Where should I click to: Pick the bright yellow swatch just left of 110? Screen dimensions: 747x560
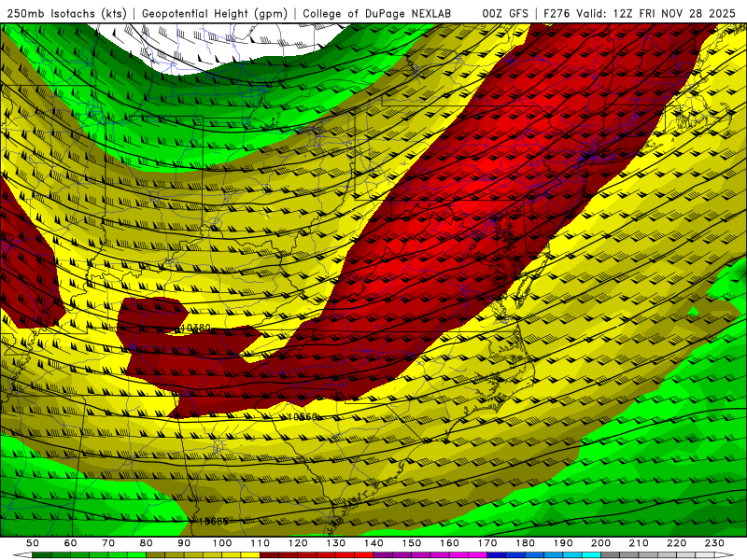[x=249, y=554]
